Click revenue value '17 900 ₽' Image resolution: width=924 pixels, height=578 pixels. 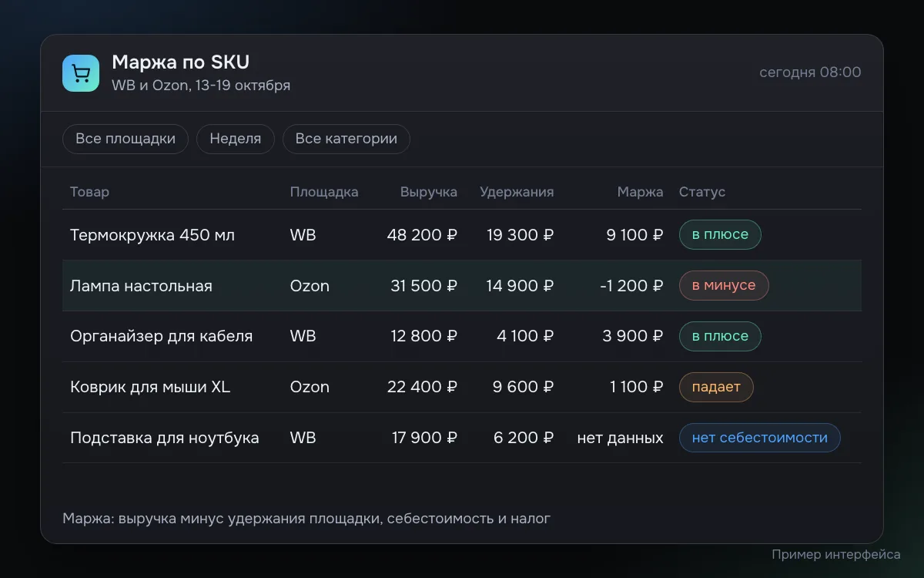424,438
